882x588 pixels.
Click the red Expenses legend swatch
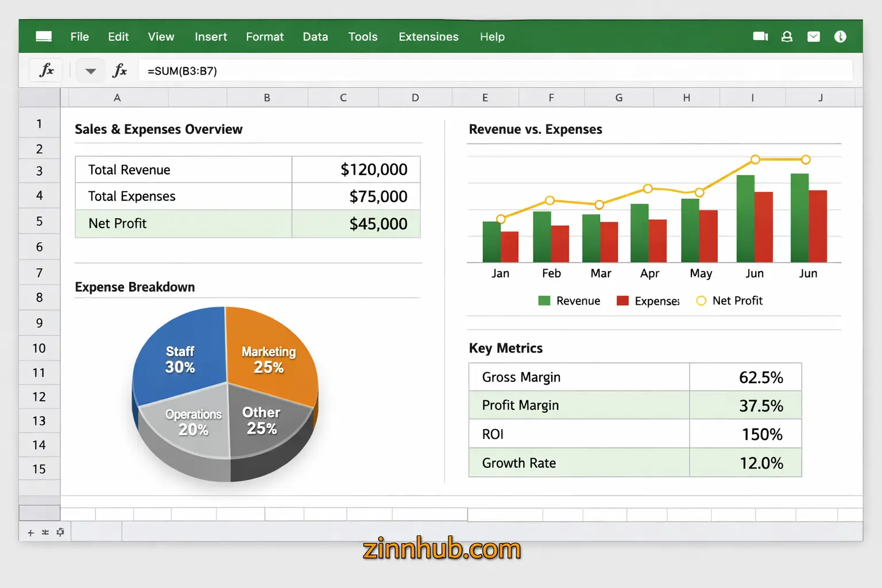pos(622,301)
